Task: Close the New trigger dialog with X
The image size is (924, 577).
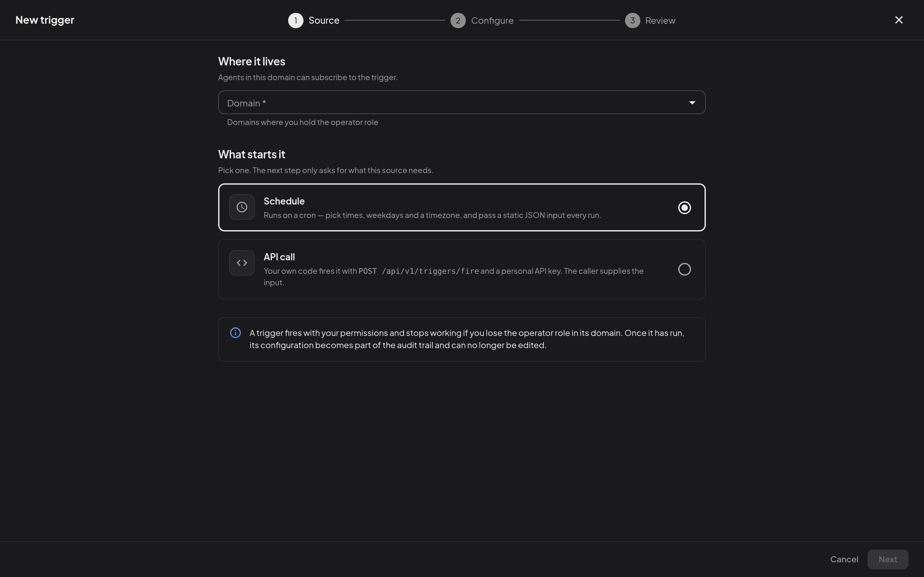Action: (899, 20)
